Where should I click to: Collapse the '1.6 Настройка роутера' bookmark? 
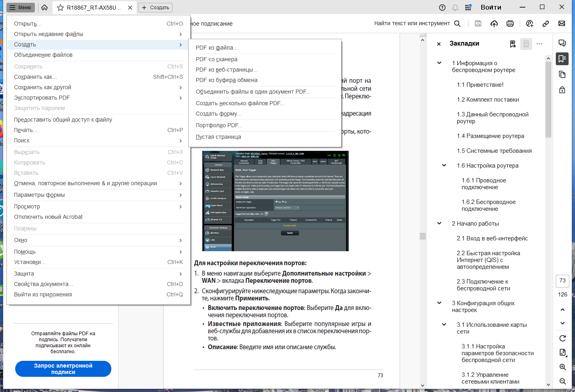pyautogui.click(x=444, y=165)
